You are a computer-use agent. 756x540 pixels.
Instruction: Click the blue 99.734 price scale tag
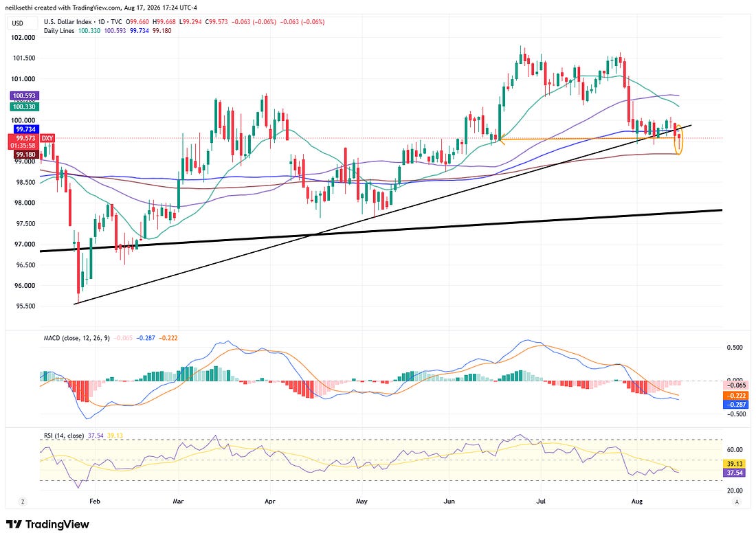click(24, 129)
